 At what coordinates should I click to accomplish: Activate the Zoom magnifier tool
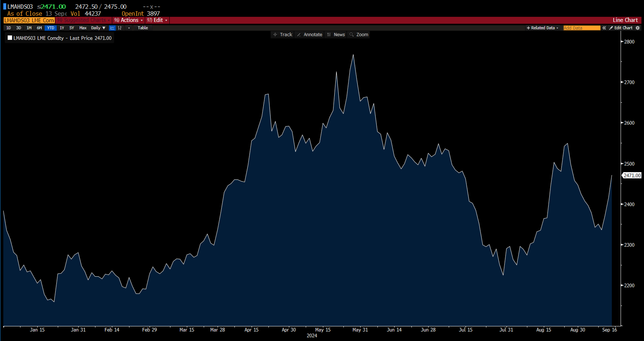pyautogui.click(x=359, y=35)
